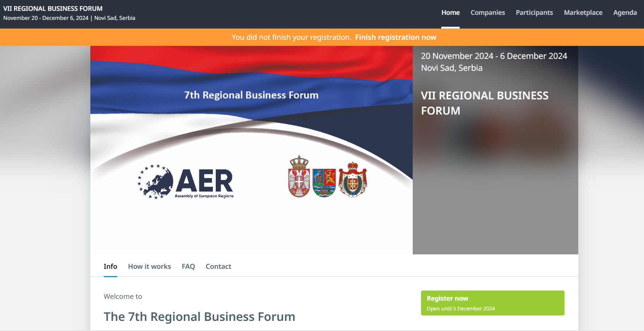
Task: Switch to the How it works tab
Action: click(149, 267)
